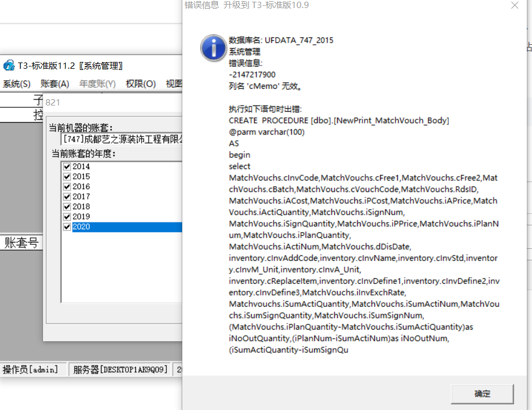Uncheck the 2018 year checkbox
This screenshot has width=532, height=410.
click(x=67, y=206)
